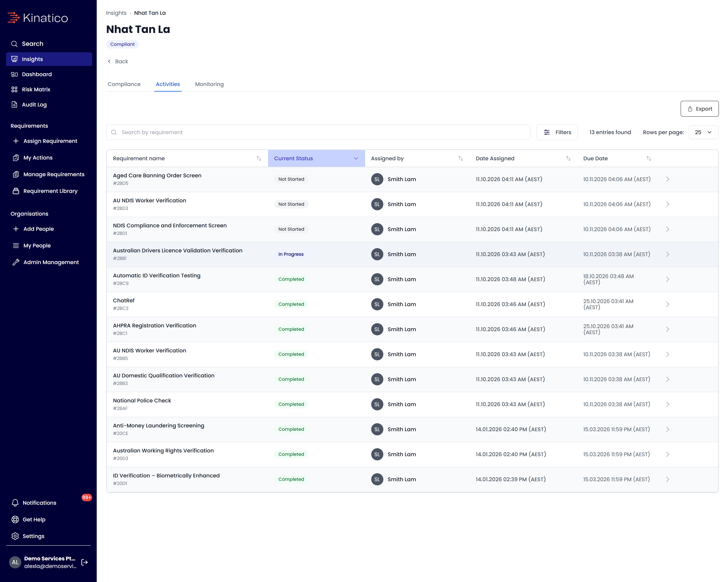Export the activities list
The width and height of the screenshot is (728, 582).
coord(699,109)
